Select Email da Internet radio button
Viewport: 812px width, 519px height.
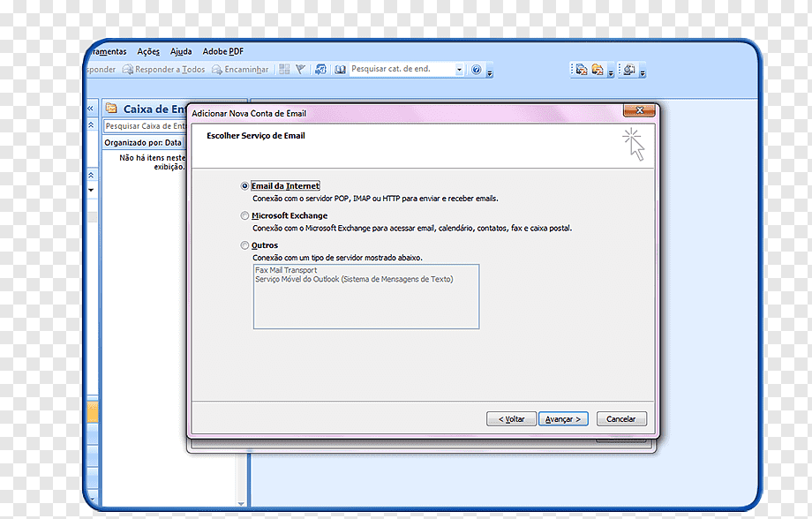(244, 186)
